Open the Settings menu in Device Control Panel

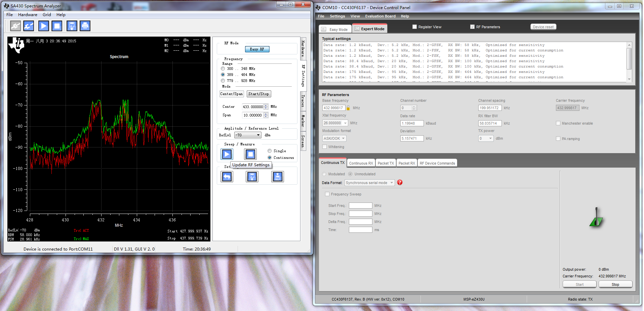(337, 16)
